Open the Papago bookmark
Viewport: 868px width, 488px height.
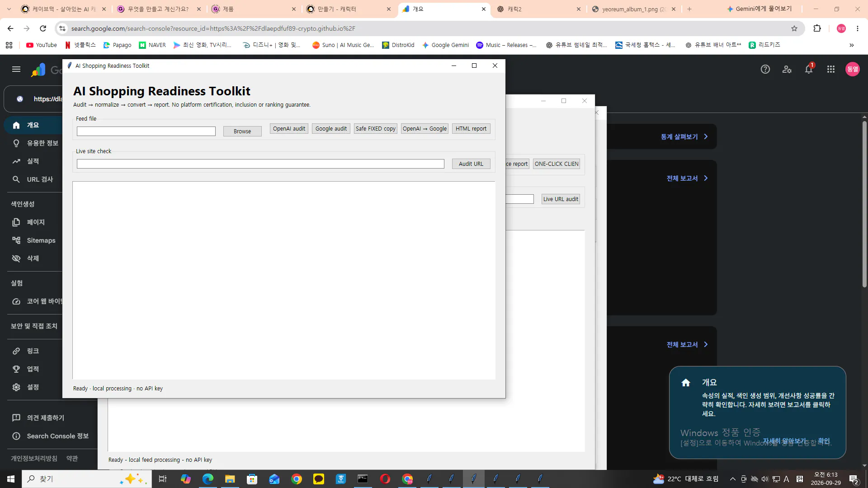(x=118, y=45)
